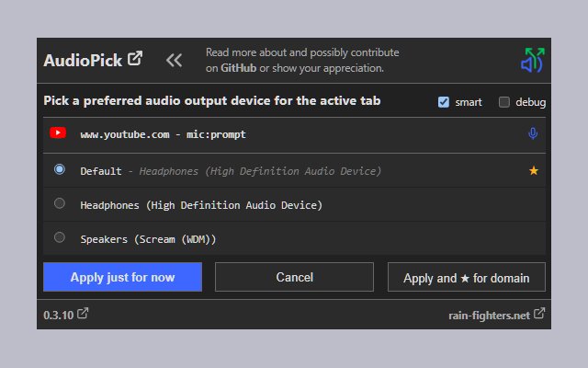The image size is (588, 368).
Task: Click the external link icon beside AudioPick
Action: [x=135, y=59]
